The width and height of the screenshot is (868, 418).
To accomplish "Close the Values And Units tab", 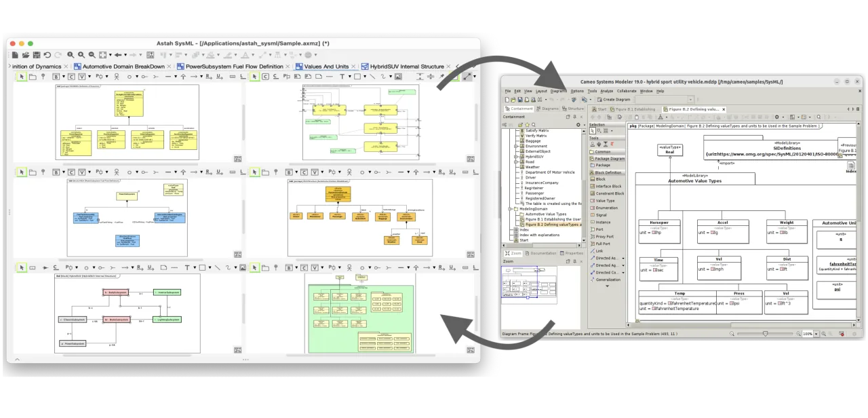I will tap(355, 66).
